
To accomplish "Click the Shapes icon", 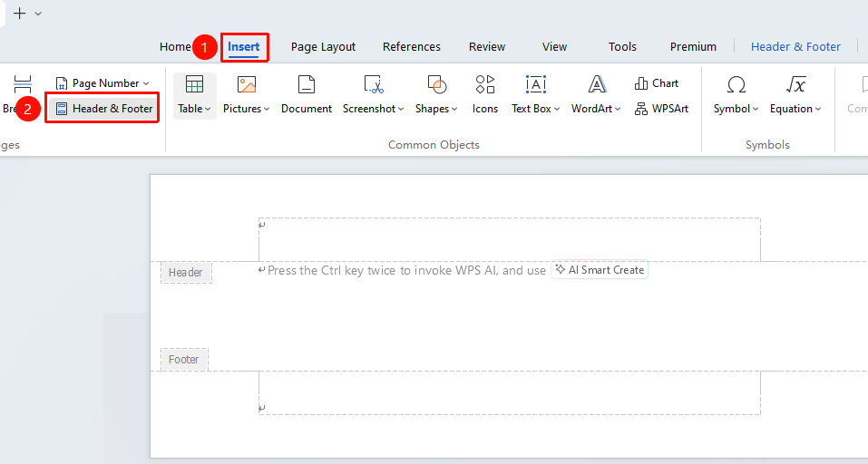I will click(x=437, y=84).
